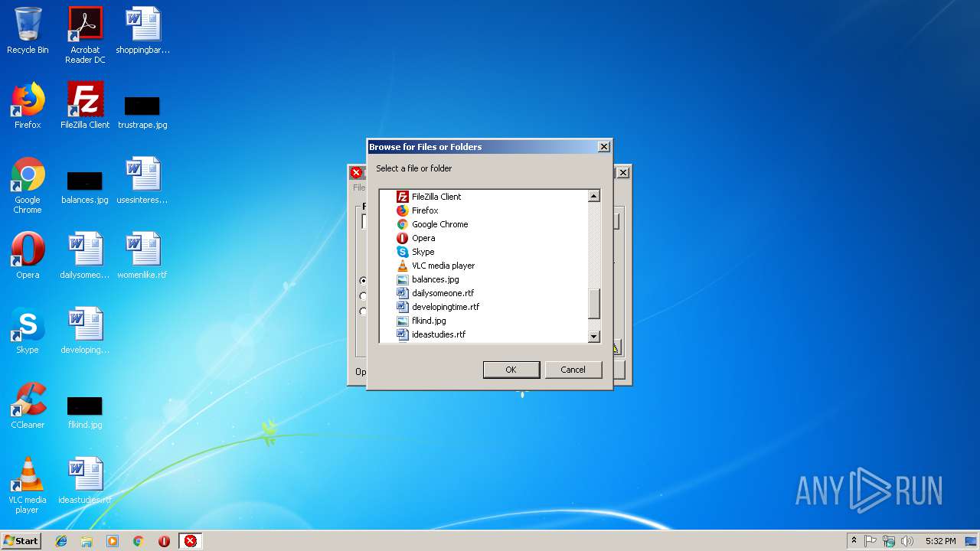This screenshot has height=551, width=980.
Task: Open network status icon in tray
Action: [x=889, y=541]
